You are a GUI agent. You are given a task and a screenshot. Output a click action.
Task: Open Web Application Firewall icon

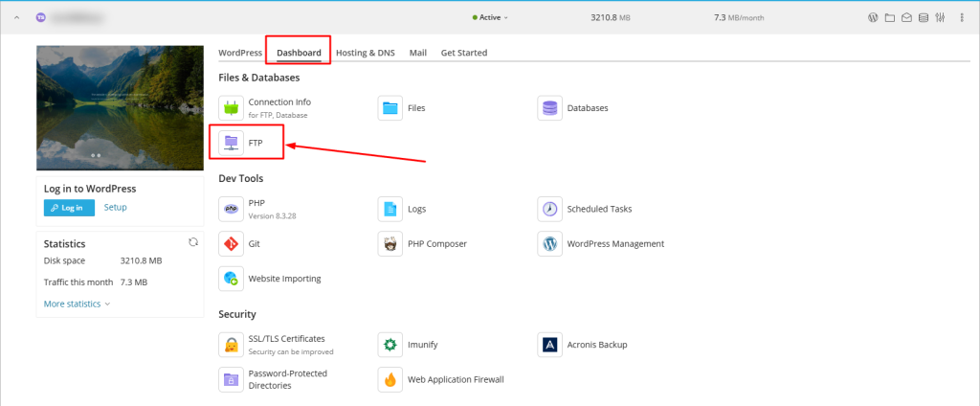click(390, 379)
